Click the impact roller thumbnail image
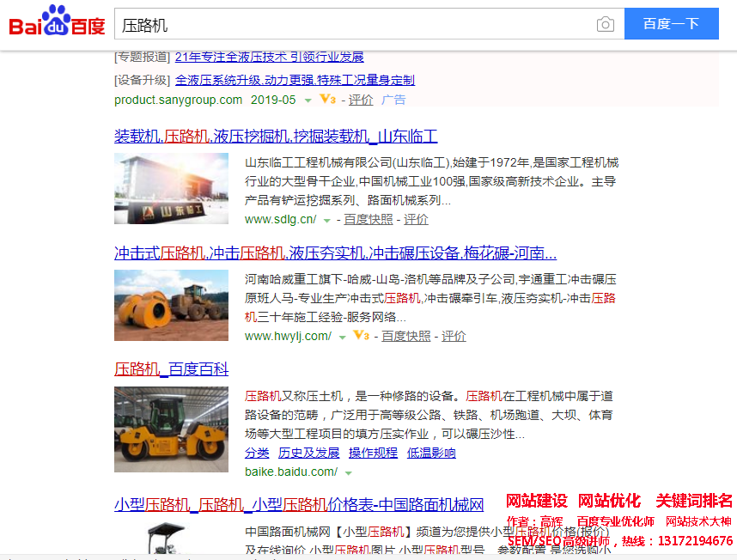 point(171,305)
